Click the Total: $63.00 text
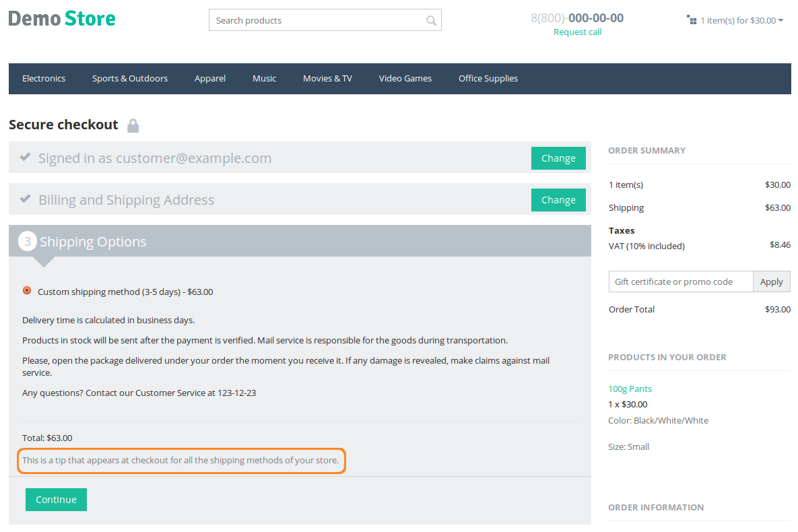798x532 pixels. click(x=47, y=438)
